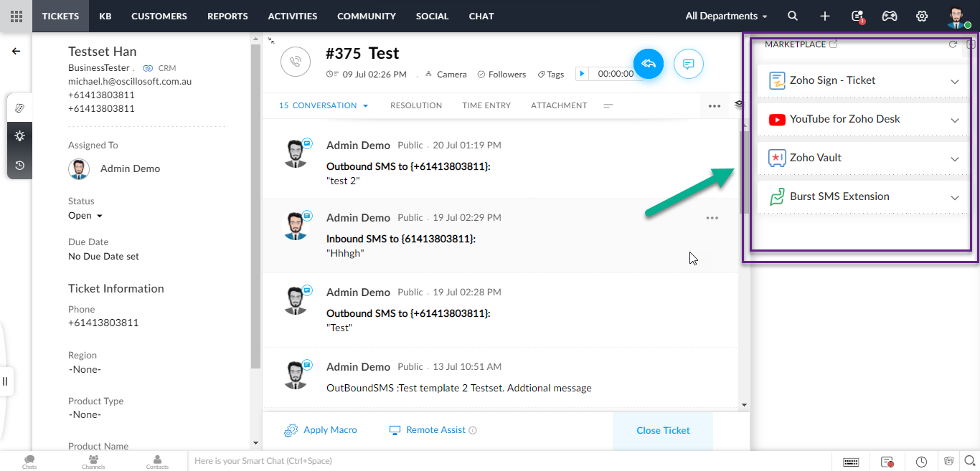Open the ticket history clock icon
The image size is (980, 471).
click(x=19, y=165)
